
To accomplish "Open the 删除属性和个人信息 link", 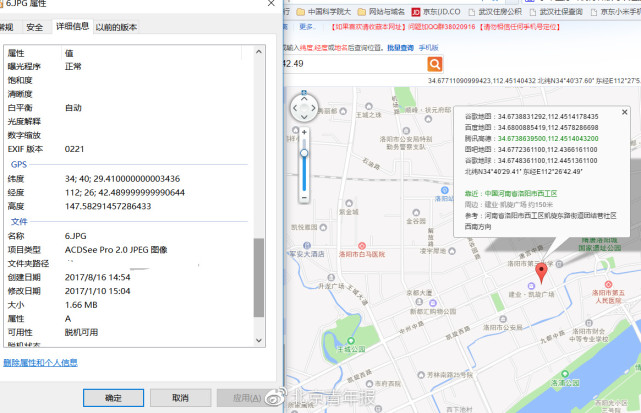I will tap(40, 363).
